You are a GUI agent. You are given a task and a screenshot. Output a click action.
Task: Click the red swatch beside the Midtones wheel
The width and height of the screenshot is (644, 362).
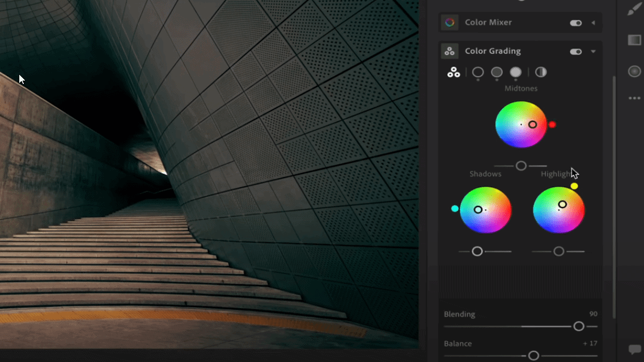tap(554, 124)
